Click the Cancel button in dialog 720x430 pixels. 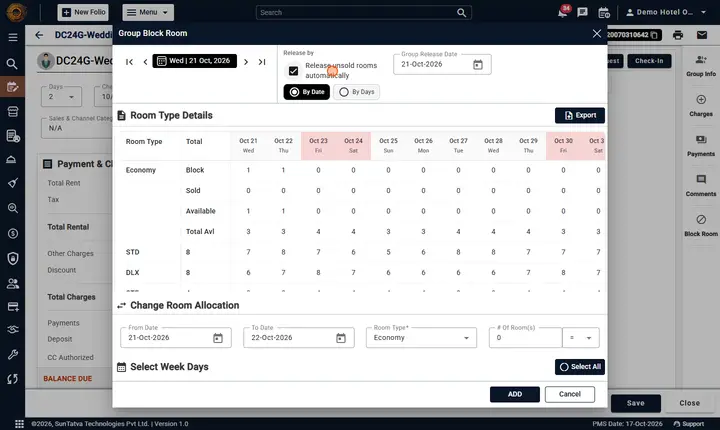(x=570, y=394)
